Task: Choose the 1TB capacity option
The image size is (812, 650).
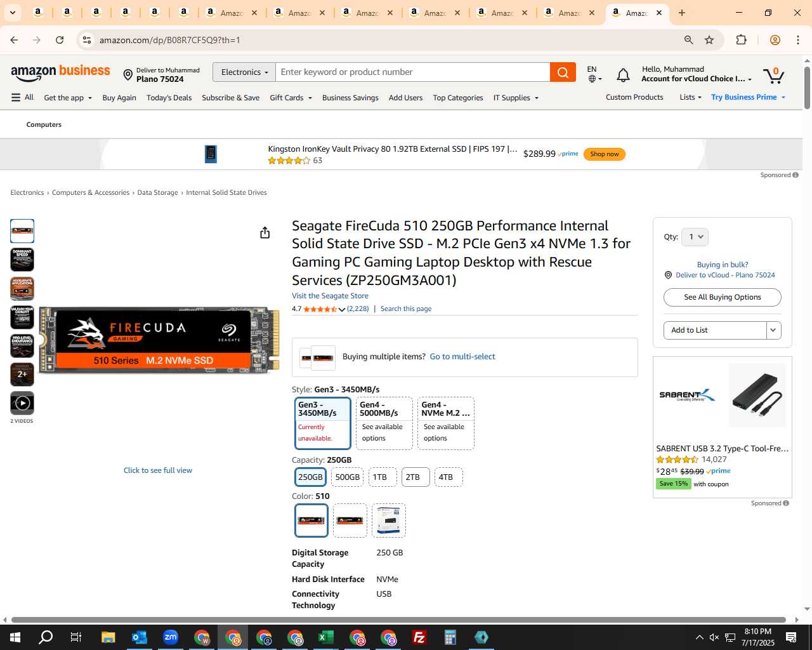Action: pos(382,477)
